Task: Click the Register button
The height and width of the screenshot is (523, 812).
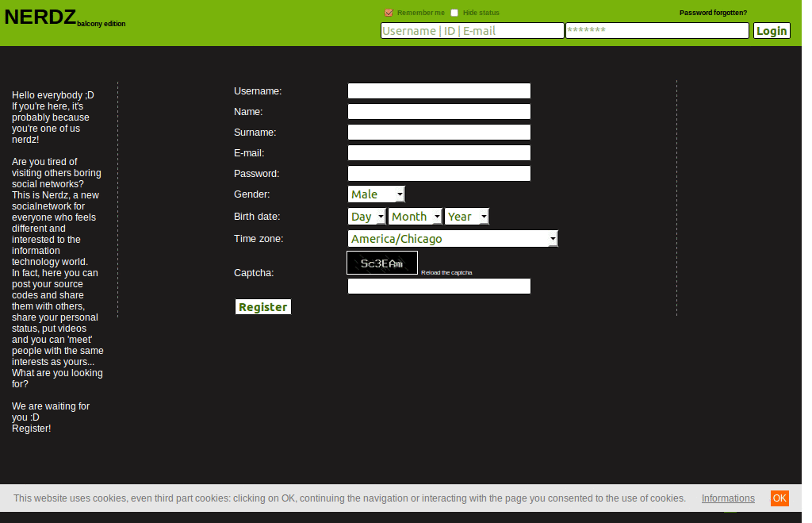Action: 263,307
